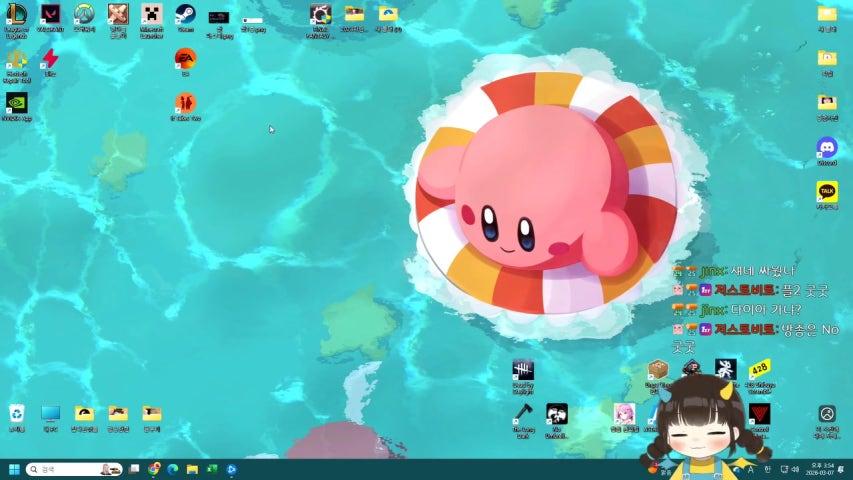Open File Explorer from the taskbar
This screenshot has width=853, height=480.
(x=192, y=469)
